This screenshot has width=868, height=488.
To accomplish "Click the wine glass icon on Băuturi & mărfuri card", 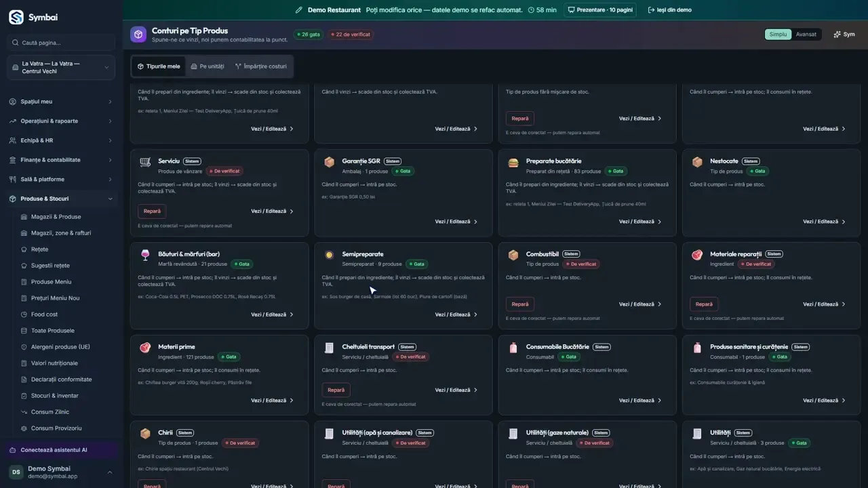I will click(x=145, y=255).
